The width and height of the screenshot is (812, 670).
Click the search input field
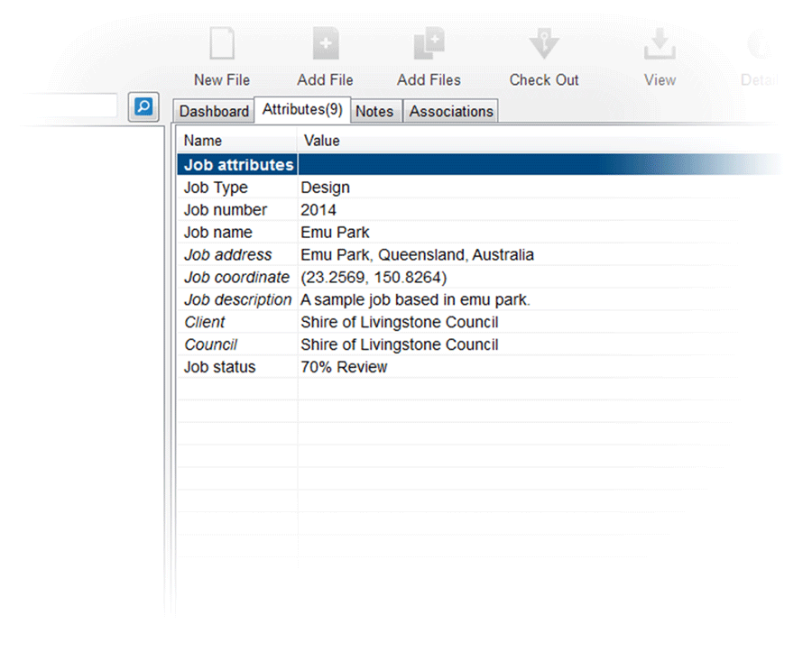[59, 106]
